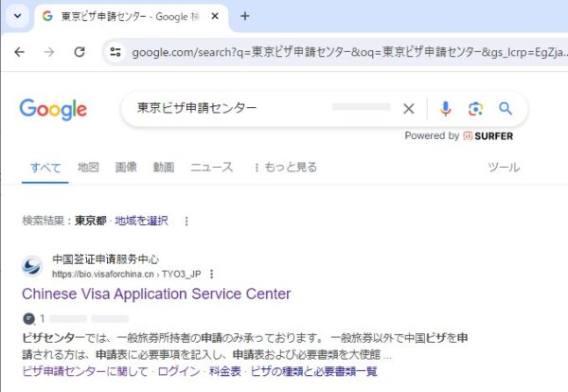Open the 料金表 sitelink
The height and width of the screenshot is (392, 568).
point(224,370)
